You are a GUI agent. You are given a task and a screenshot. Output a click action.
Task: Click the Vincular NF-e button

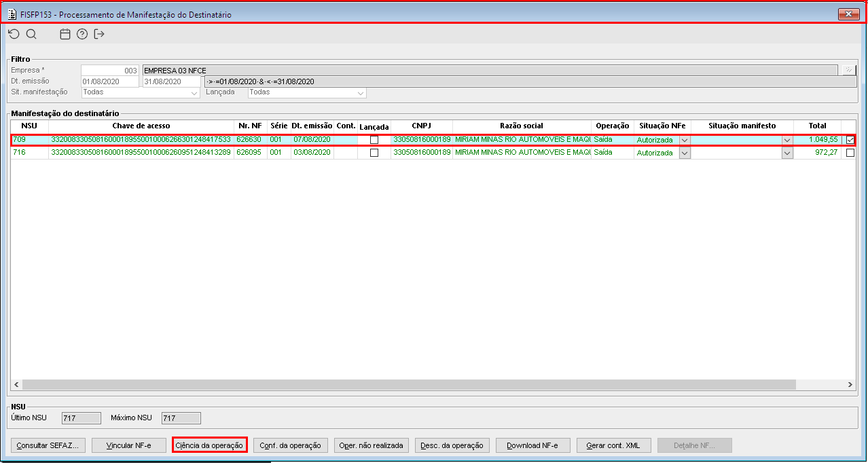128,445
